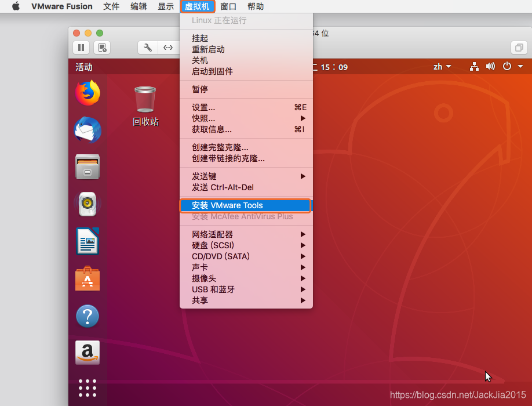Select the trash icon on the desktop
This screenshot has height=406, width=532.
click(x=145, y=99)
